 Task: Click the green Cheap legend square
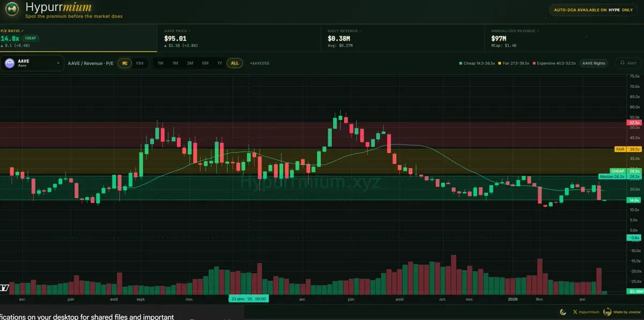click(x=460, y=63)
